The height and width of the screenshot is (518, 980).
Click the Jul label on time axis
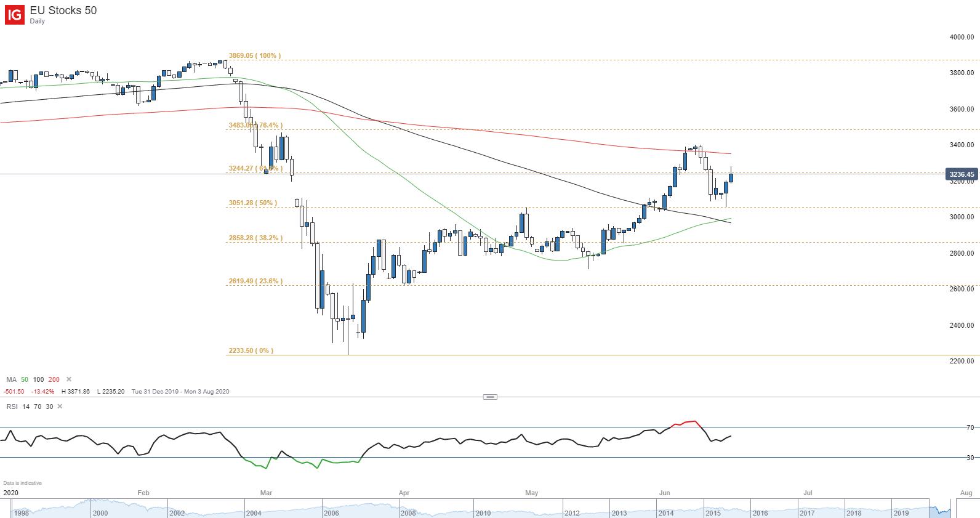pyautogui.click(x=808, y=493)
